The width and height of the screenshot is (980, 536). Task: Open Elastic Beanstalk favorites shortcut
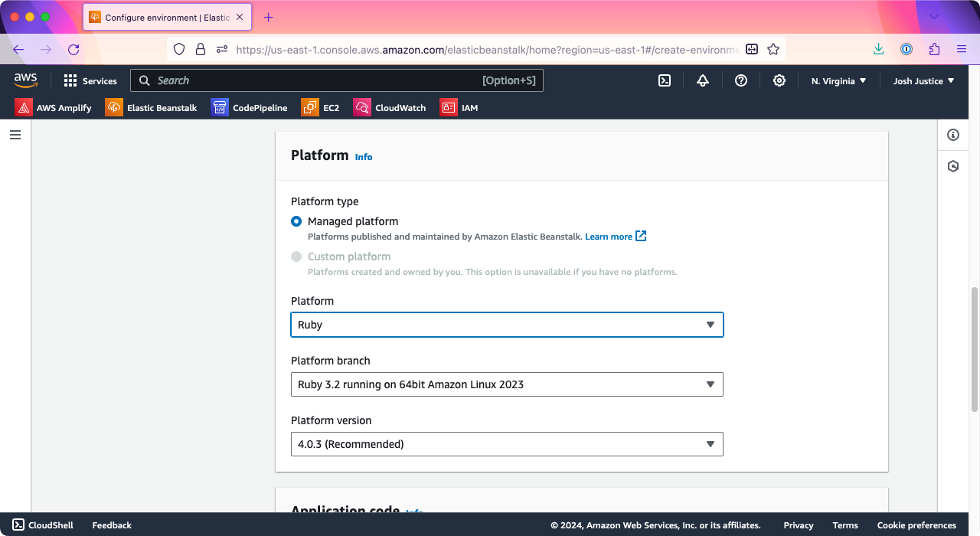click(x=151, y=108)
